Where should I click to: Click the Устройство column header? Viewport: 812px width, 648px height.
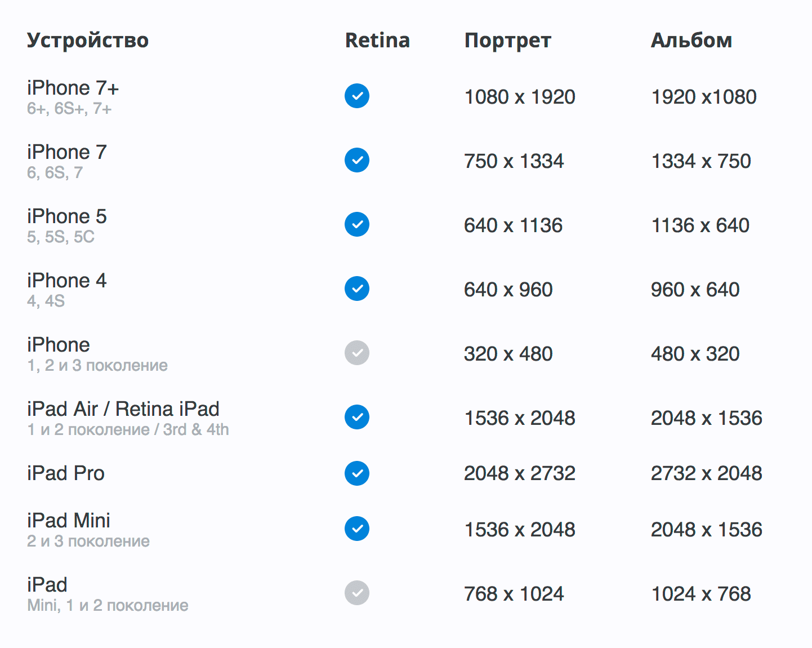point(88,41)
